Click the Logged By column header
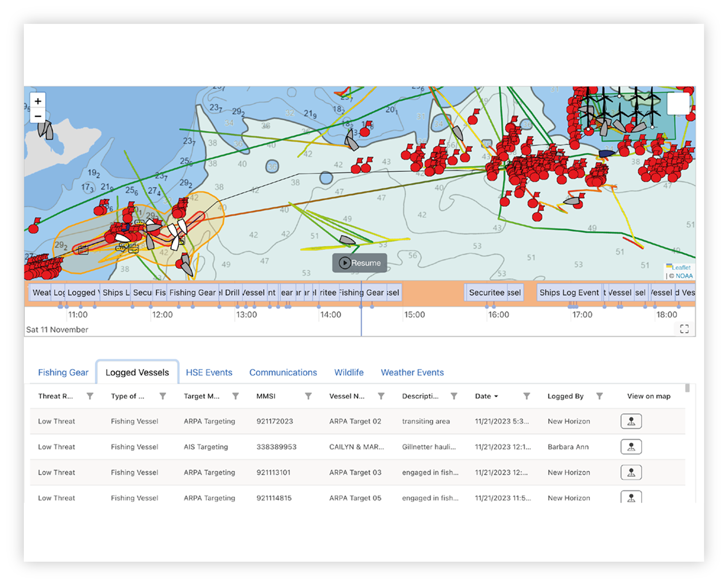Screen dimensions: 728x586 [565, 396]
